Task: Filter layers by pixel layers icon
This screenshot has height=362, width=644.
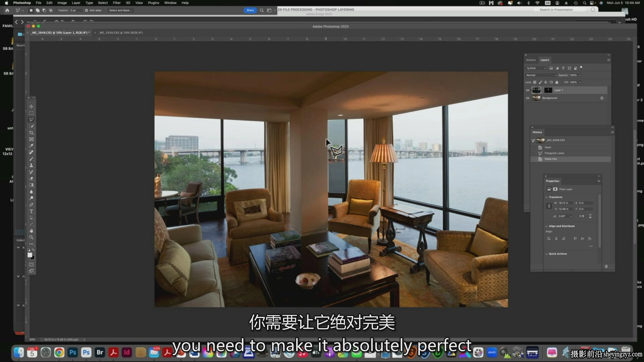Action: point(551,68)
